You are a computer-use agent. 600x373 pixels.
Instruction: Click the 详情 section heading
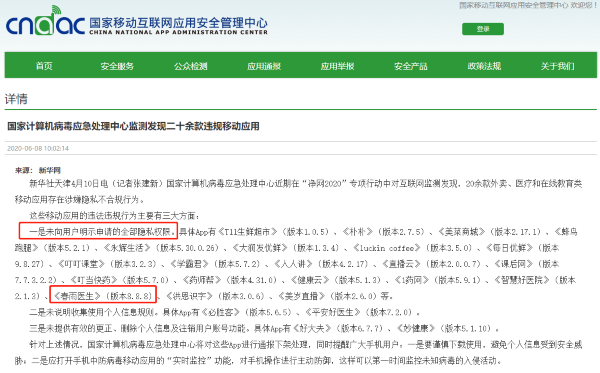pos(16,99)
